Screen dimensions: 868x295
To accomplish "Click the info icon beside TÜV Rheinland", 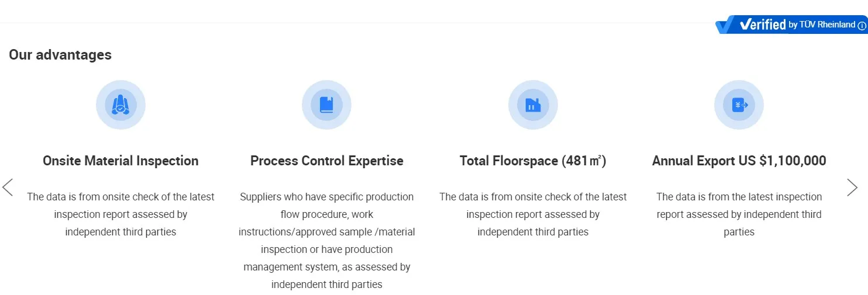I will pyautogui.click(x=862, y=25).
